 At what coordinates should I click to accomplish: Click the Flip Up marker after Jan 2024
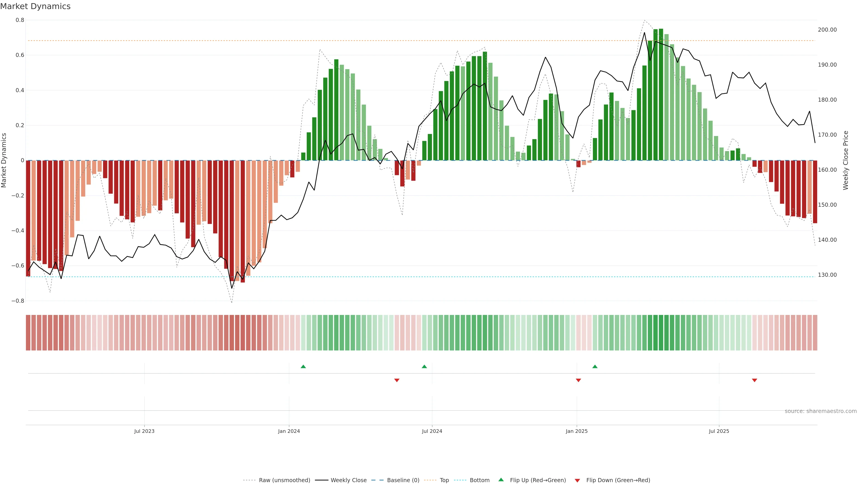coord(303,366)
